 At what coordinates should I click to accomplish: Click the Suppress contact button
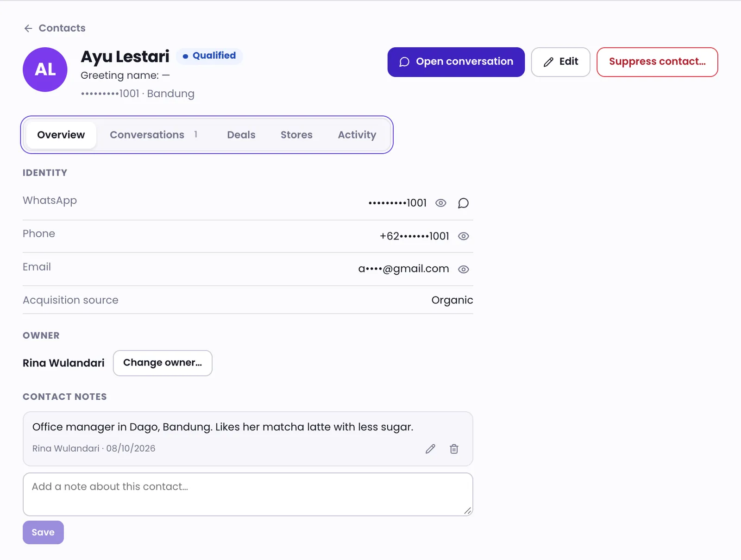click(x=657, y=62)
